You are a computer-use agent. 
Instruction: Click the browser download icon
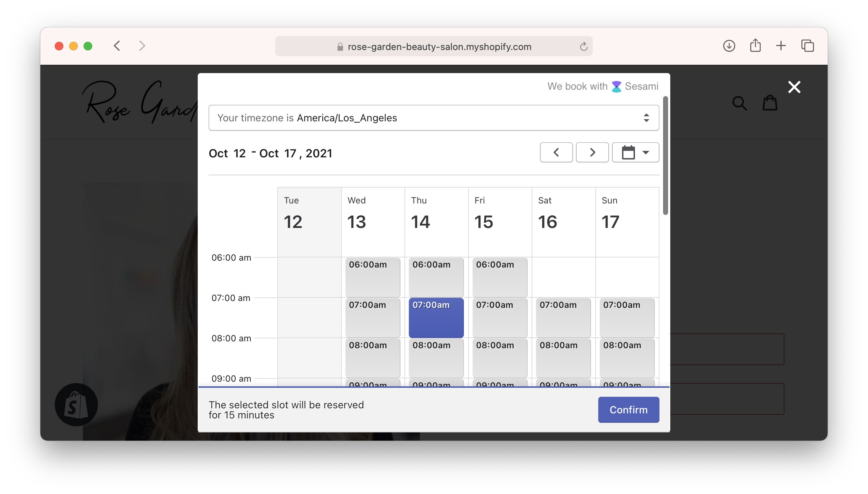click(x=729, y=46)
